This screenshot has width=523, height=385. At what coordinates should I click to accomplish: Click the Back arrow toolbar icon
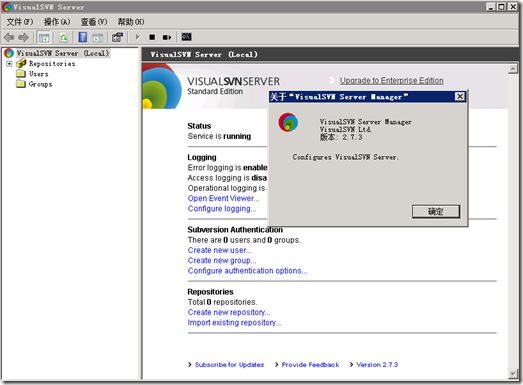[9, 37]
